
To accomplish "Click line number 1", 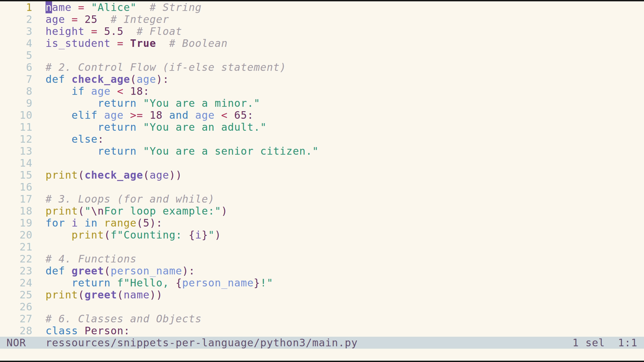I will [x=29, y=7].
